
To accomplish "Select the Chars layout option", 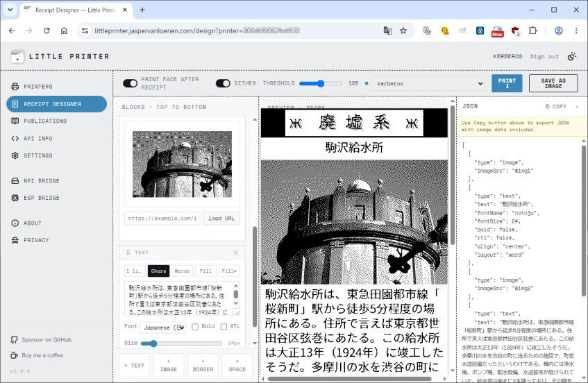I will coord(158,271).
